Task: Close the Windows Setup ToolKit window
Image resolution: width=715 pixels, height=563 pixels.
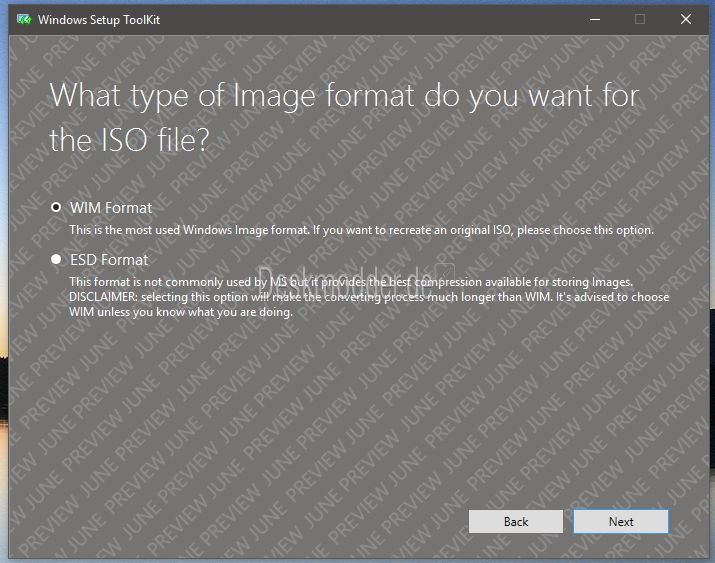Action: (685, 19)
